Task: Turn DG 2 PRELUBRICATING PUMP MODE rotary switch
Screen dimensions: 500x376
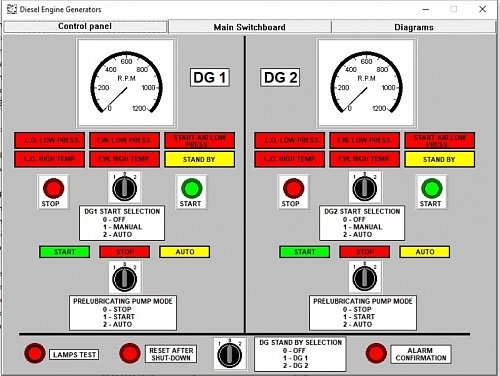Action: tap(365, 277)
